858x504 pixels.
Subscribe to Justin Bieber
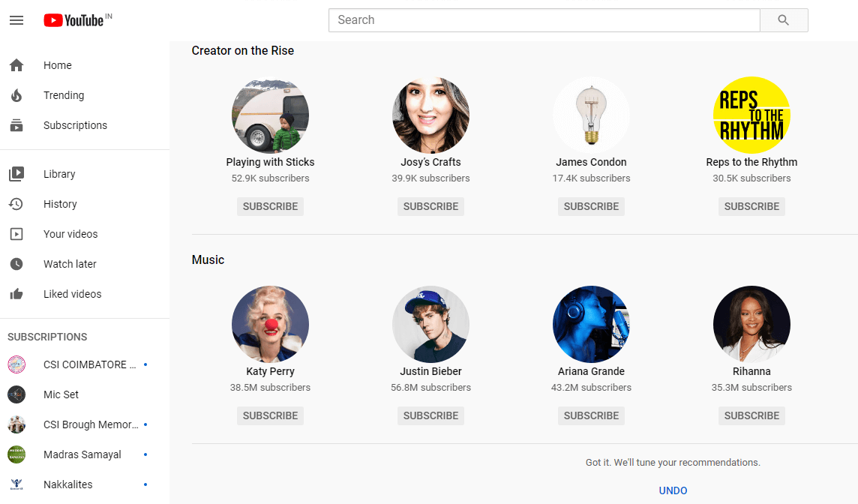430,415
